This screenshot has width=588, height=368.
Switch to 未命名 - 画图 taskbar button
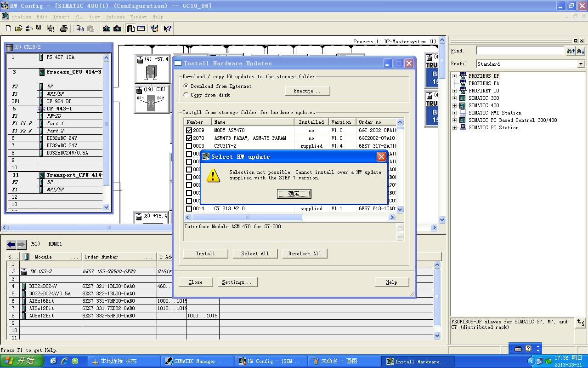[x=344, y=361]
